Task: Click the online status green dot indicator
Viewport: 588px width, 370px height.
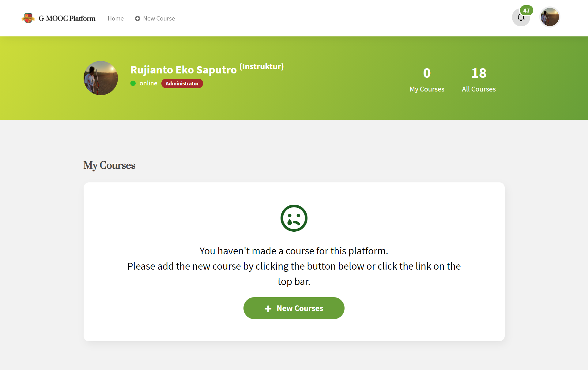Action: (133, 83)
